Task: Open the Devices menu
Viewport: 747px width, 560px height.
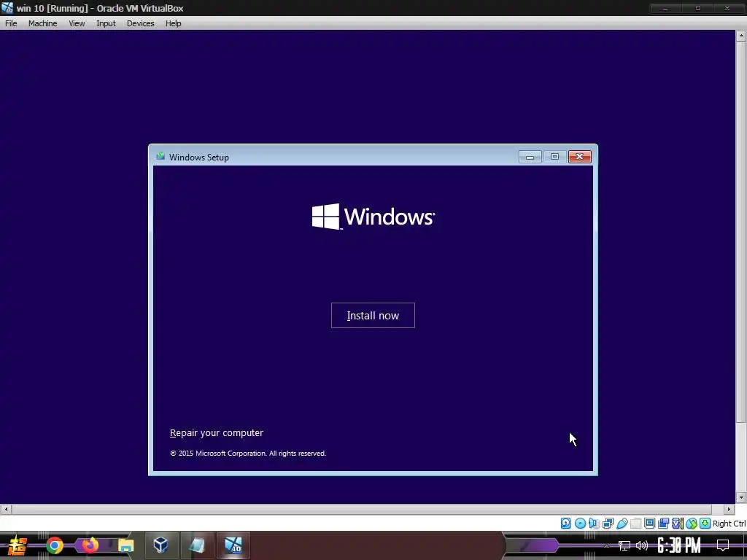Action: pyautogui.click(x=140, y=23)
